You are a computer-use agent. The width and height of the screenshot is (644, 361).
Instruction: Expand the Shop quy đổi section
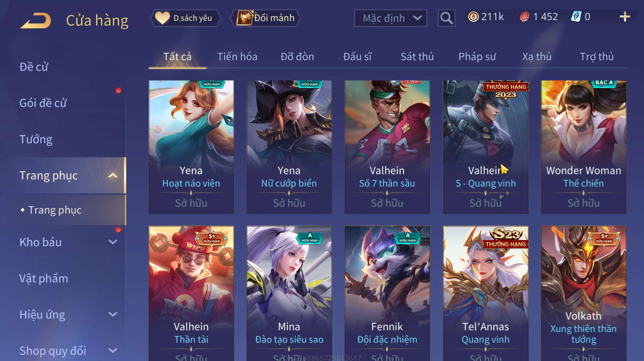click(113, 350)
